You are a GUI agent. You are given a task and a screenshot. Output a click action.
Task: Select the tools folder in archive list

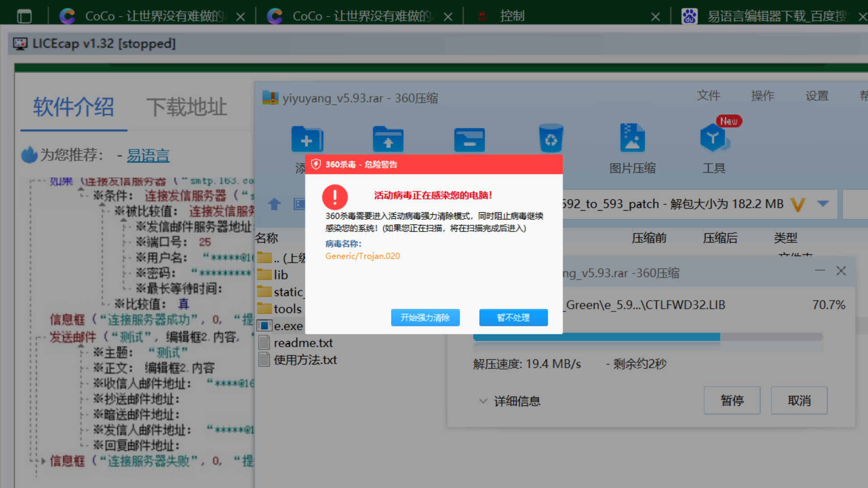point(280,309)
